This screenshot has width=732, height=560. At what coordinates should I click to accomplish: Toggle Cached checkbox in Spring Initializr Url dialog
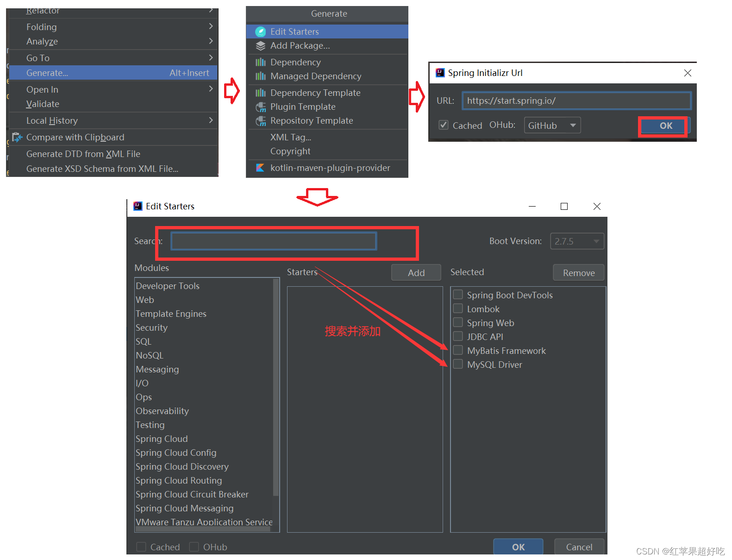444,125
